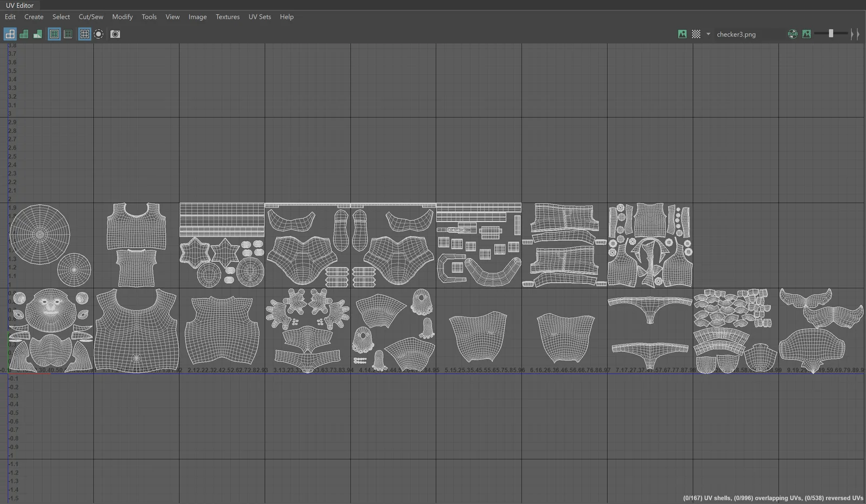Toggle the wireframe UV shell display icon
The width and height of the screenshot is (866, 504).
(x=10, y=34)
